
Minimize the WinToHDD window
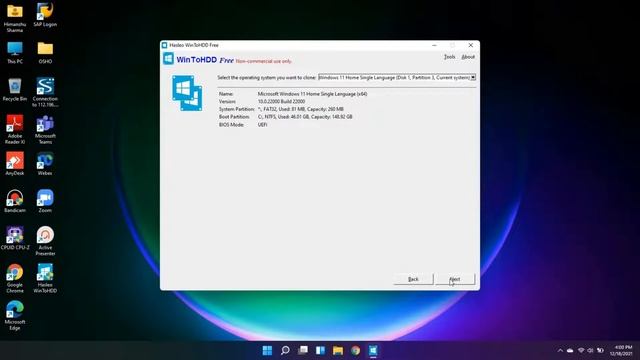coord(434,45)
